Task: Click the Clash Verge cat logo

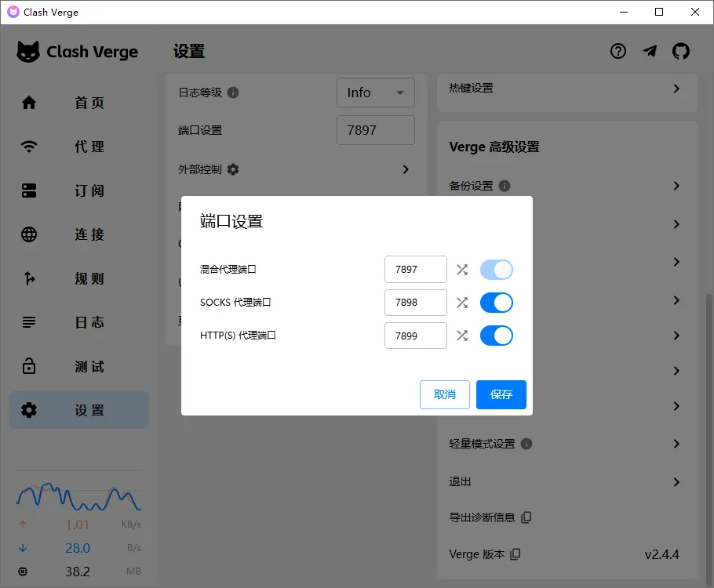Action: (28, 52)
